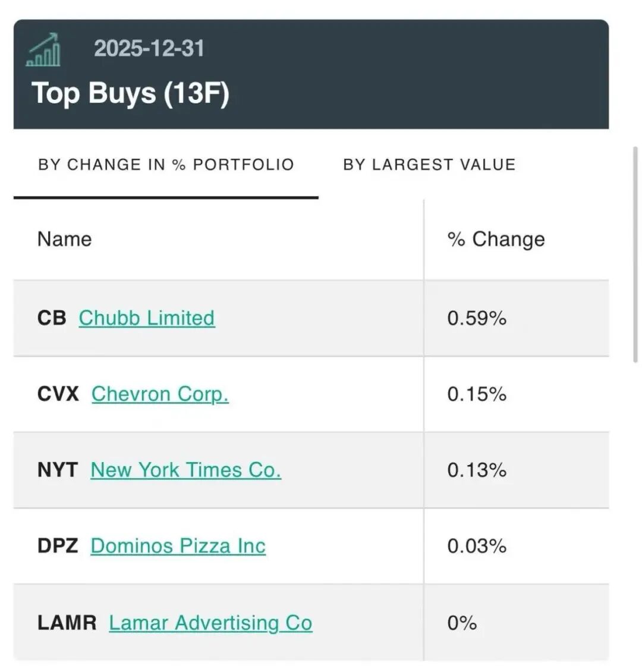Click the NYT ticker symbol
Screen dimensions: 642x672
(x=57, y=470)
